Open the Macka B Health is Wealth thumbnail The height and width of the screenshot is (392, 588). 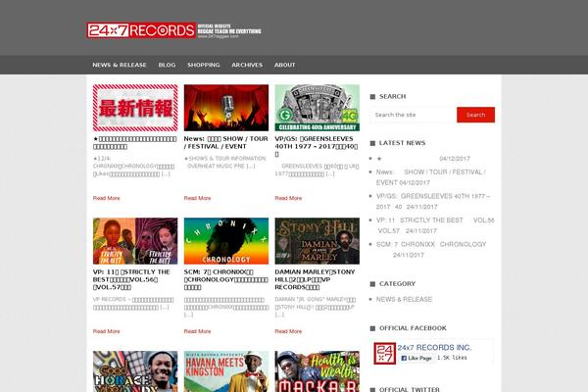pos(318,371)
